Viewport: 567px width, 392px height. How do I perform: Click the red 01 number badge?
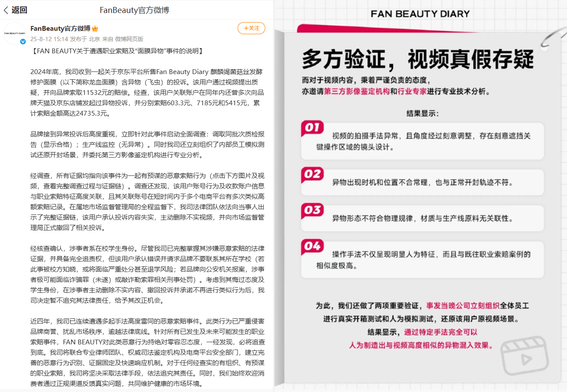[312, 127]
